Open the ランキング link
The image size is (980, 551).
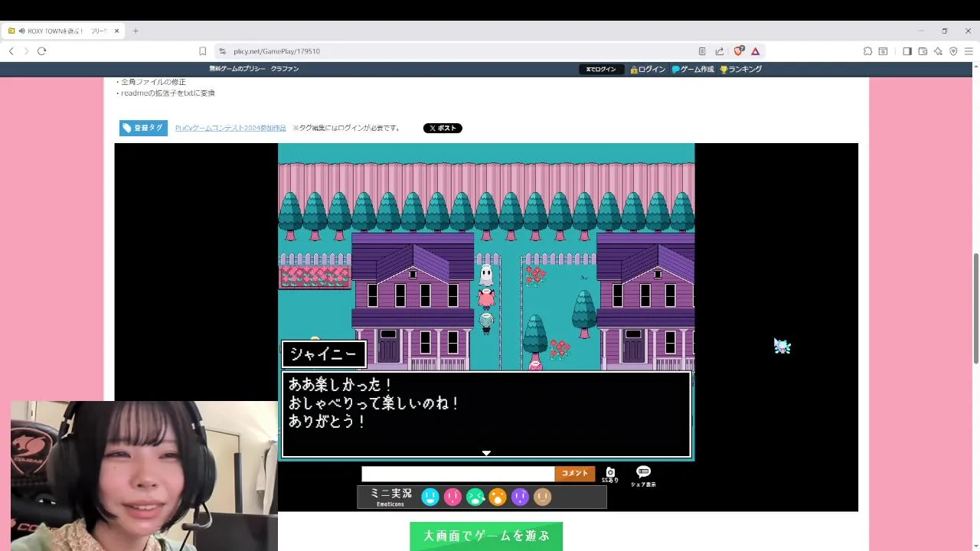pyautogui.click(x=740, y=69)
